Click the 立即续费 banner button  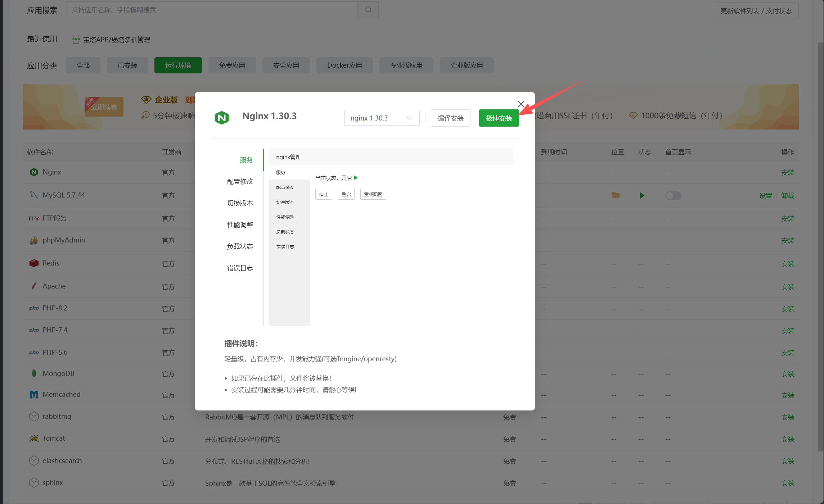(x=104, y=107)
